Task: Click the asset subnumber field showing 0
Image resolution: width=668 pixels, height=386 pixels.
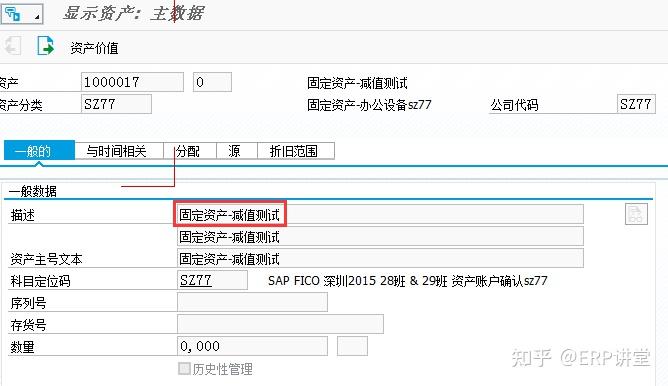Action: coord(212,82)
